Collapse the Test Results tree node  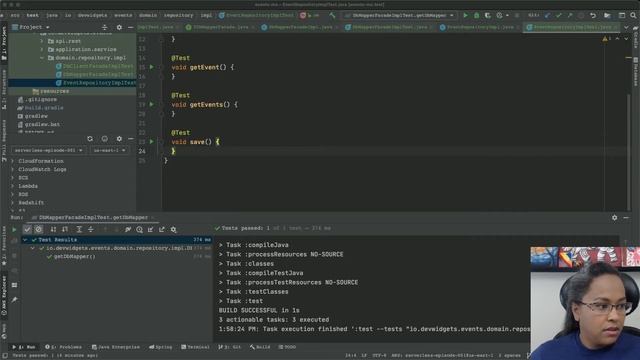point(25,240)
